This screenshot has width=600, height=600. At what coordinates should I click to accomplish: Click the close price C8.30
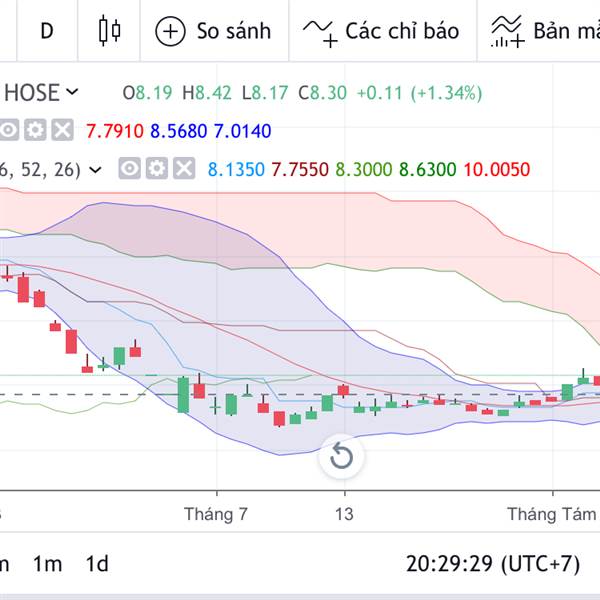click(x=323, y=93)
